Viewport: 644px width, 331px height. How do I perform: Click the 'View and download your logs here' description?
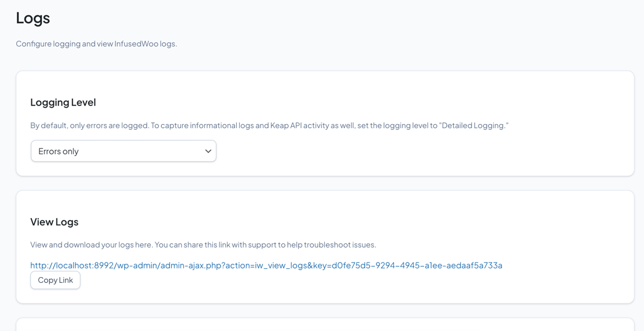coord(203,245)
